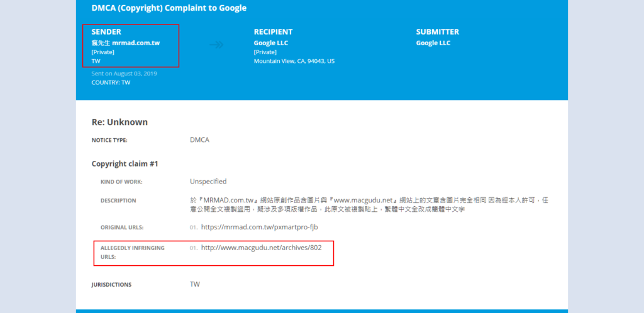
Task: Click the 'Re: Unknown' heading
Action: click(119, 123)
